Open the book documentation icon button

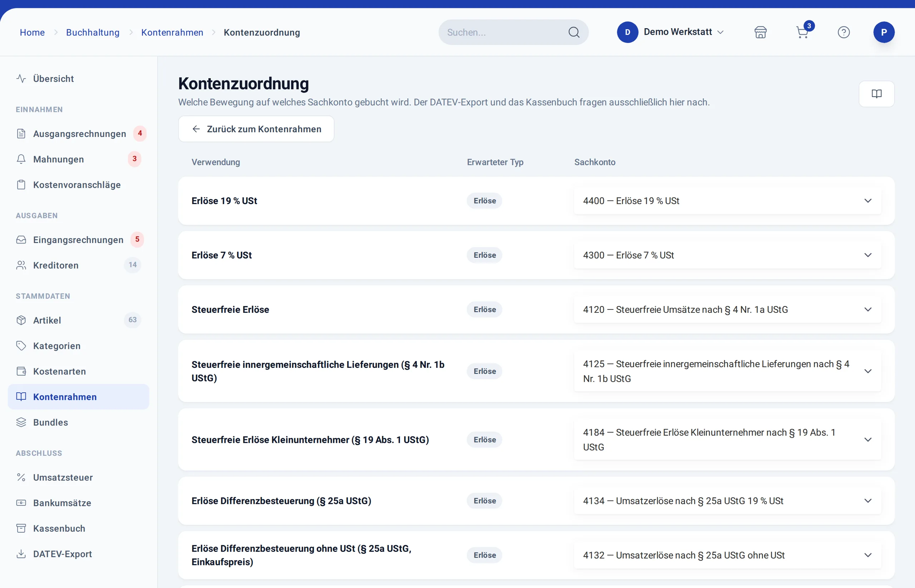(x=876, y=94)
